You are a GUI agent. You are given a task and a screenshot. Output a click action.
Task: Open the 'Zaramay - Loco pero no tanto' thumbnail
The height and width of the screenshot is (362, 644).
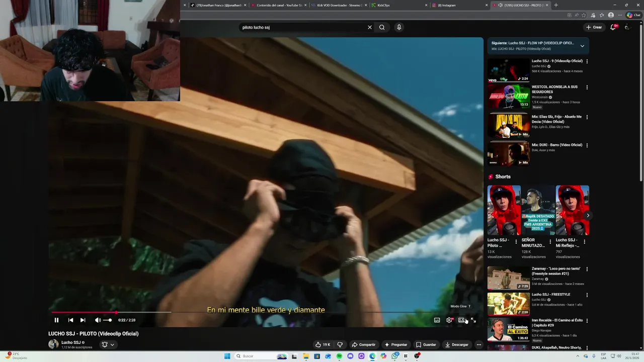(508, 278)
